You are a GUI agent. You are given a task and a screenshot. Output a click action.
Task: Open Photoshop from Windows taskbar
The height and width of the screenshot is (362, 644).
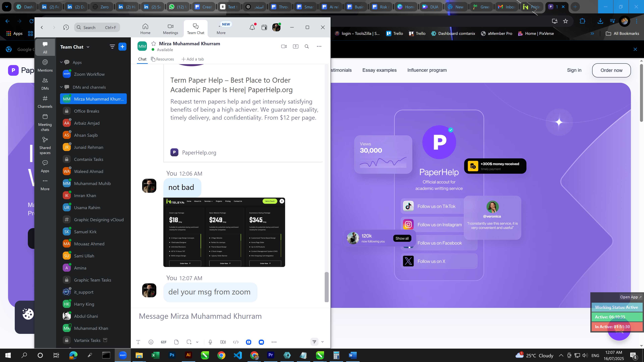[x=172, y=355]
